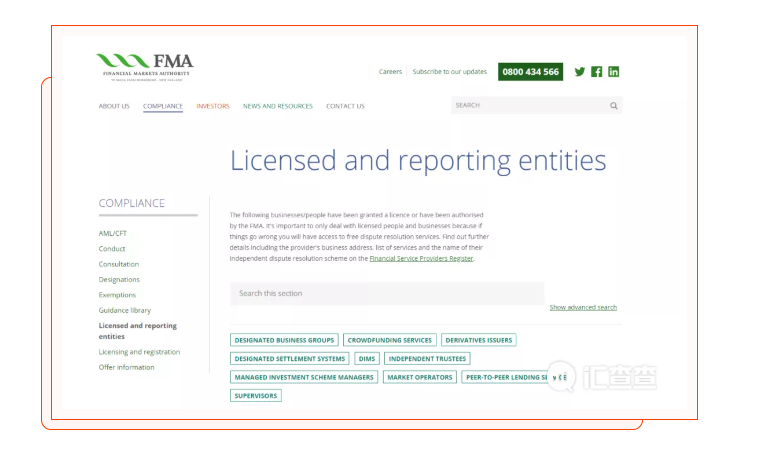Image resolution: width=764 pixels, height=452 pixels.
Task: Filter by Market Operators
Action: pyautogui.click(x=420, y=377)
